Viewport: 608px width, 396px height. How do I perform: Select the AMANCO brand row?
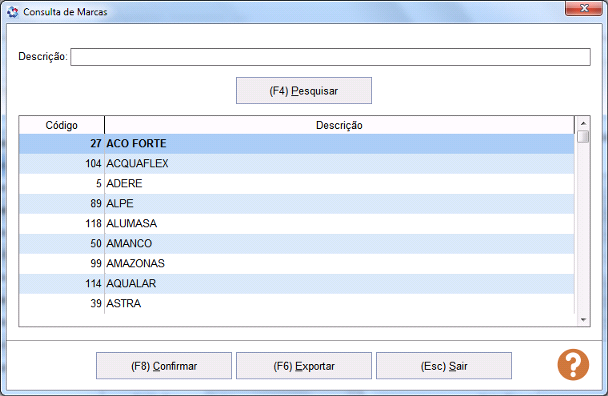click(x=297, y=244)
